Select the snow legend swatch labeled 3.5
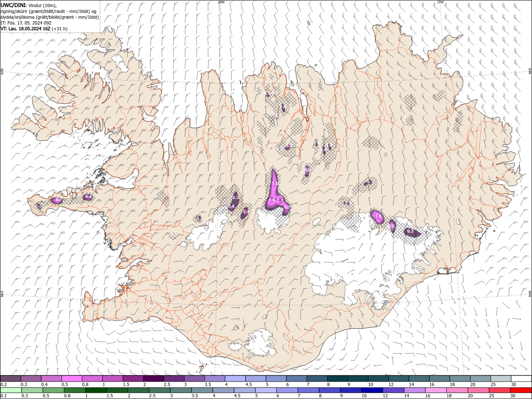Screen dimensions: 532x399 pos(214,379)
